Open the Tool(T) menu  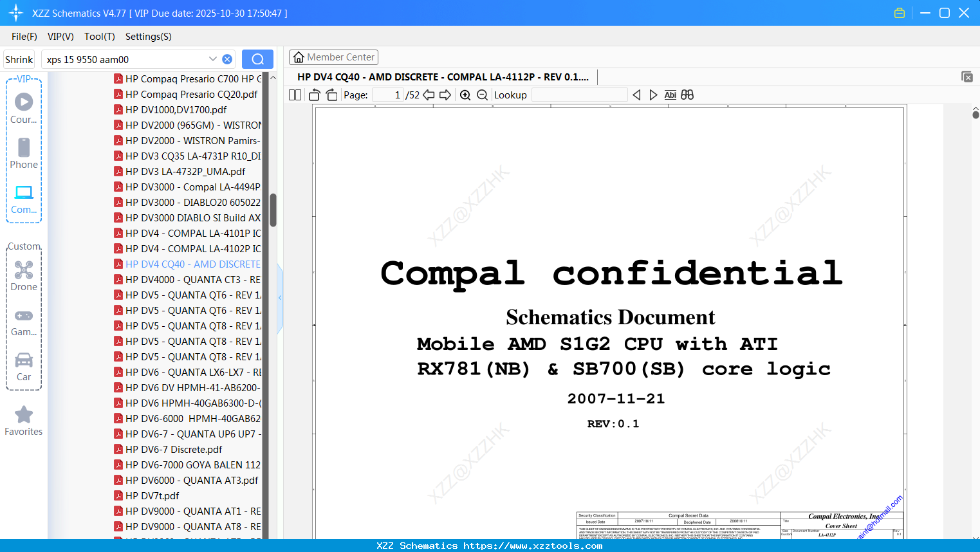(100, 37)
